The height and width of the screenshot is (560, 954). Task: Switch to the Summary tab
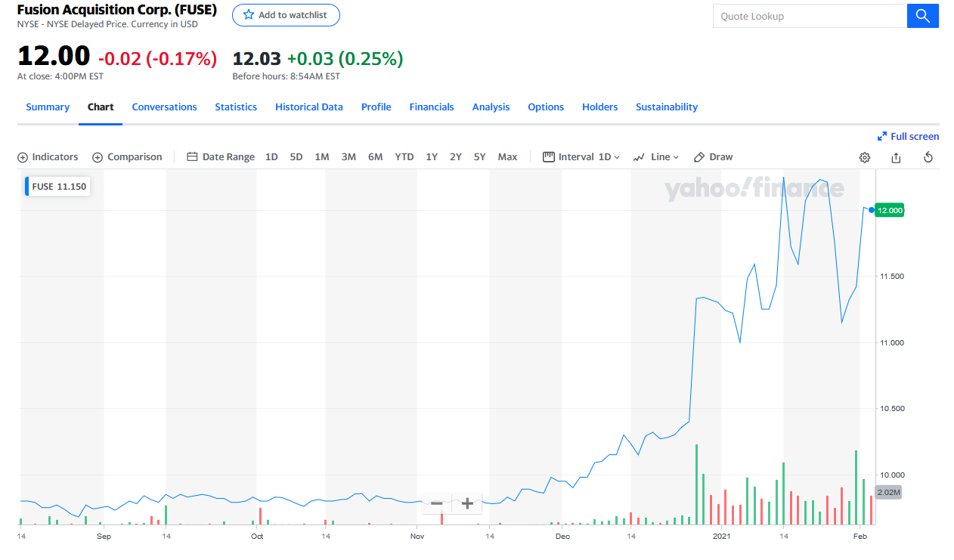coord(48,107)
